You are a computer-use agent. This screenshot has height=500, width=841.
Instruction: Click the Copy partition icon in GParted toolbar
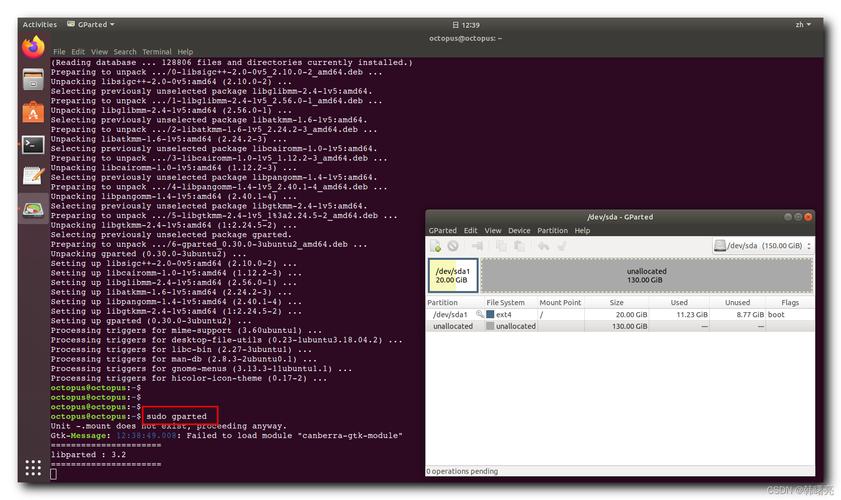pyautogui.click(x=501, y=245)
